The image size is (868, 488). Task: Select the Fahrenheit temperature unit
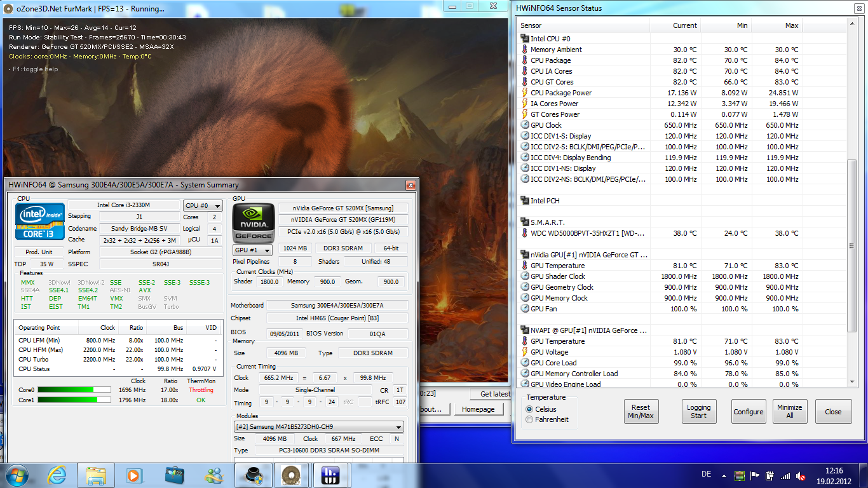[530, 419]
